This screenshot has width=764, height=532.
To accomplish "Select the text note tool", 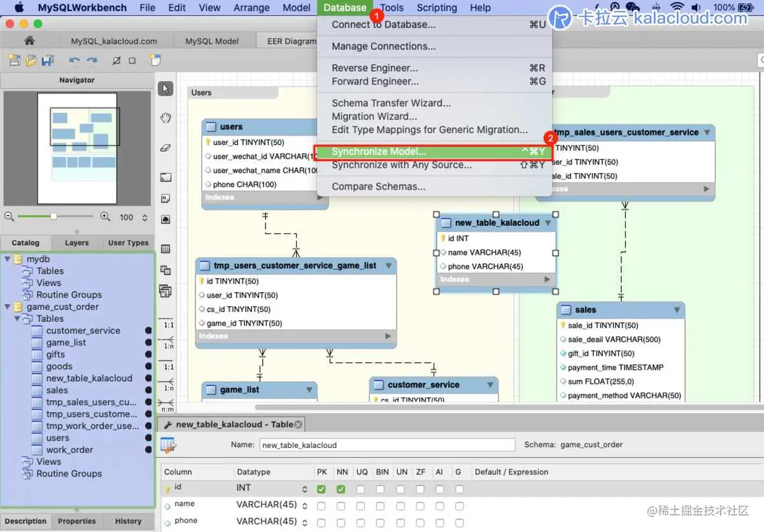I will click(166, 199).
